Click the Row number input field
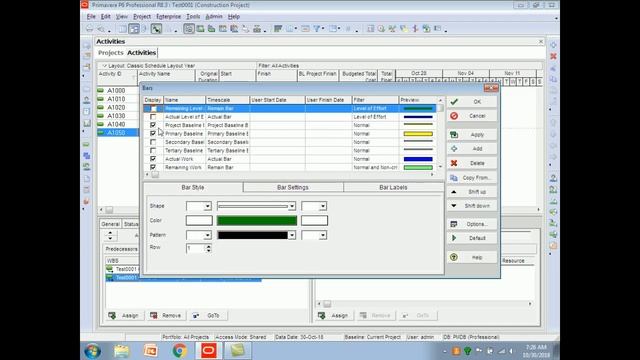This screenshot has width=640, height=360. 196,249
